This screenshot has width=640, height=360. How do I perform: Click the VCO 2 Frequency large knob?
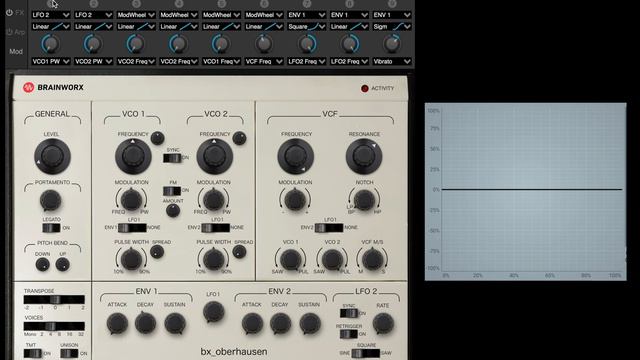pos(215,156)
